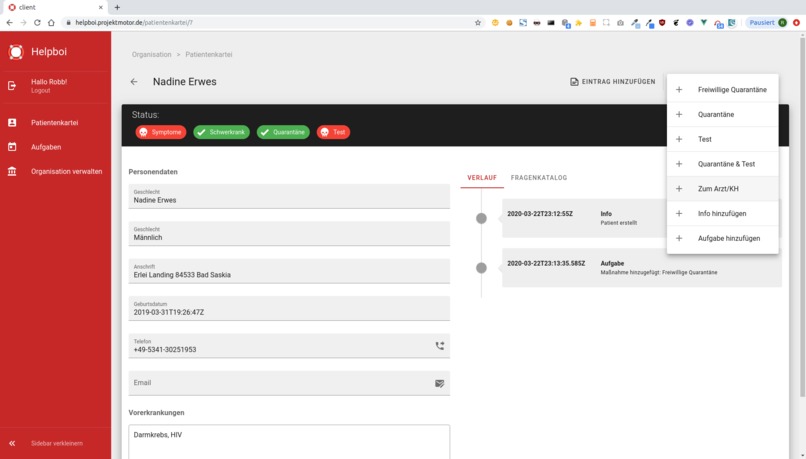Click the Patientenkartei breadcrumb link
This screenshot has height=459, width=806.
pos(209,54)
